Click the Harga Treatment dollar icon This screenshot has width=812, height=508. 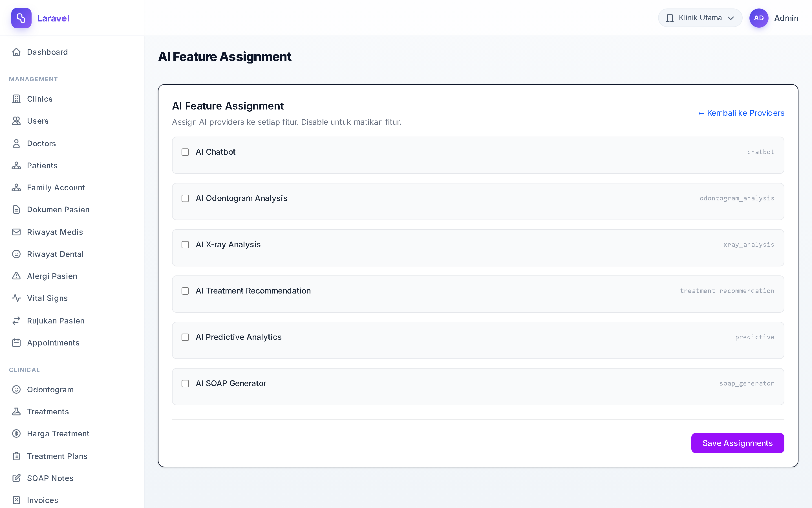pos(16,434)
